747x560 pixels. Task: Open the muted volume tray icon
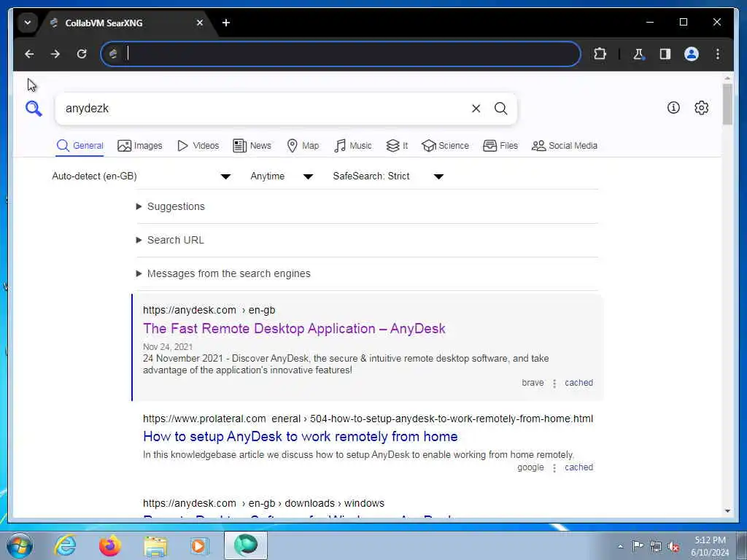[673, 547]
